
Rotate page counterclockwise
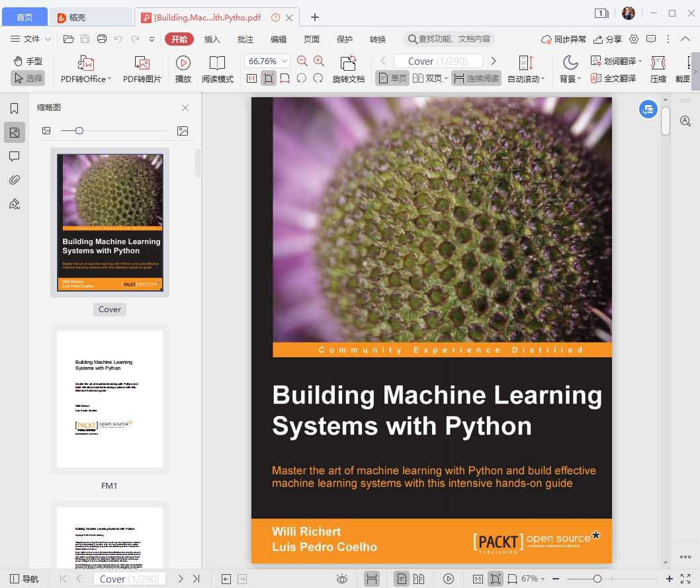(302, 79)
